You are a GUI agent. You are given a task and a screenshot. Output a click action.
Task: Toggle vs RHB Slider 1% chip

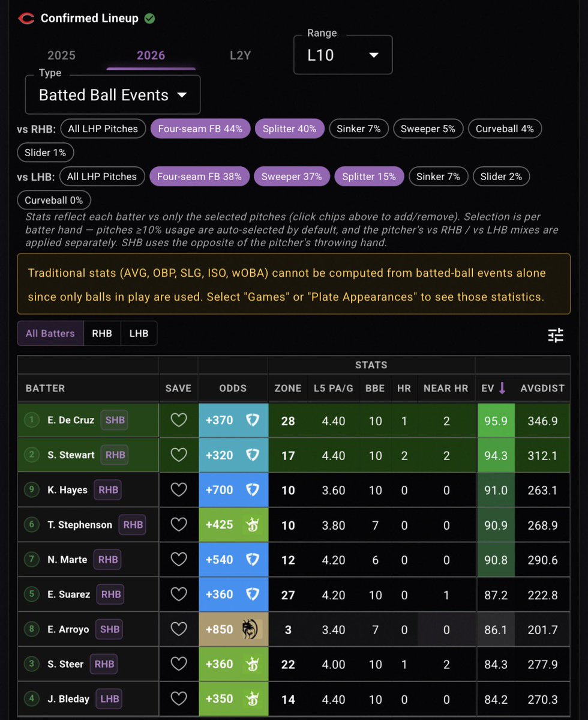(x=46, y=153)
